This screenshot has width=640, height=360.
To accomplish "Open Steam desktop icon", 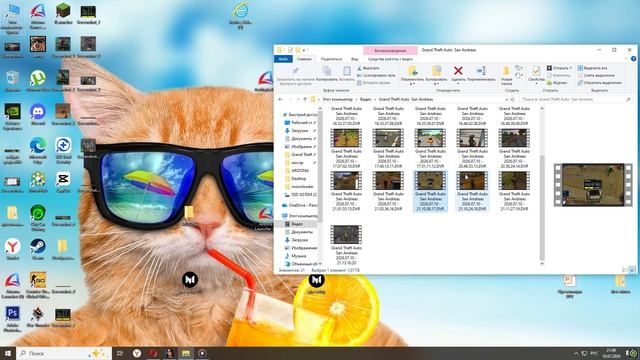I will point(38,246).
